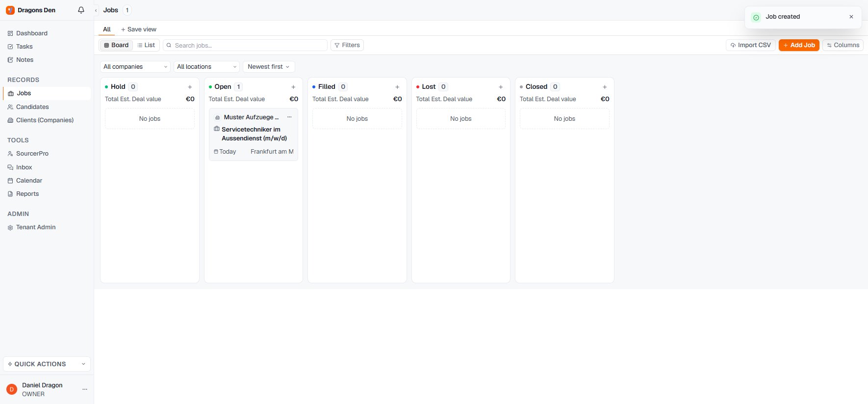Image resolution: width=868 pixels, height=404 pixels.
Task: Add a job in Hold column
Action: point(190,87)
